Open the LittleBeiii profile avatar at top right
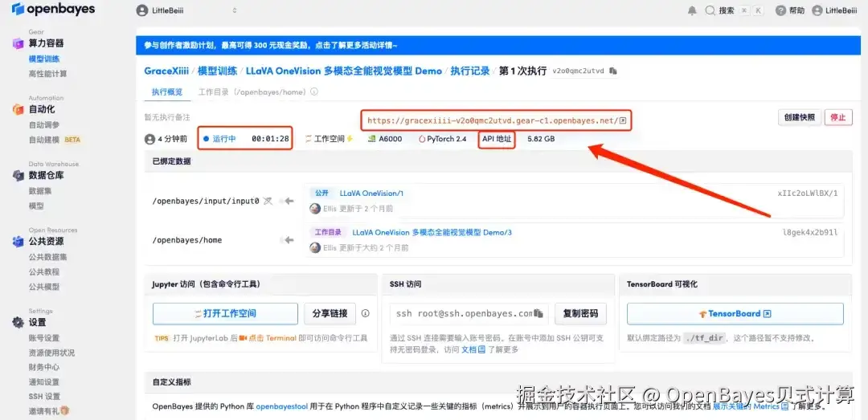Image resolution: width=868 pixels, height=420 pixels. point(817,10)
